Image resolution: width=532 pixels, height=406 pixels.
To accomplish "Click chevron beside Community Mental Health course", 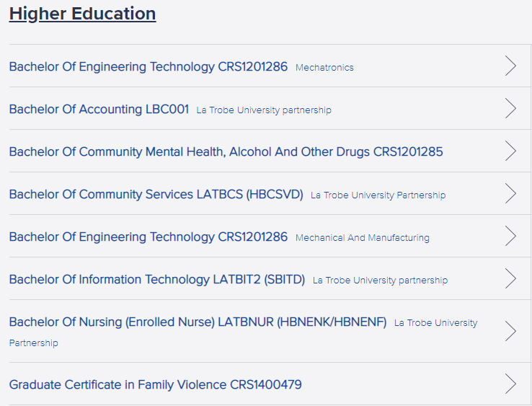I will [510, 151].
